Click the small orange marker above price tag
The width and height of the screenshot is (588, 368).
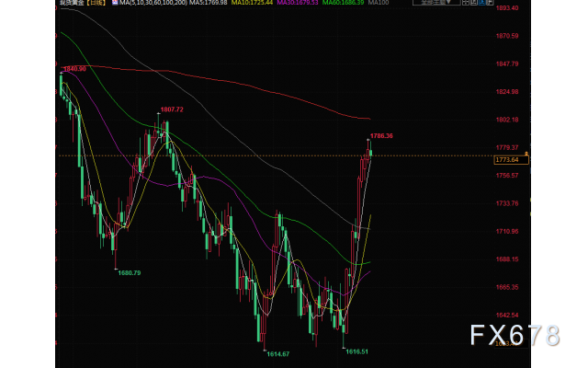click(x=526, y=154)
